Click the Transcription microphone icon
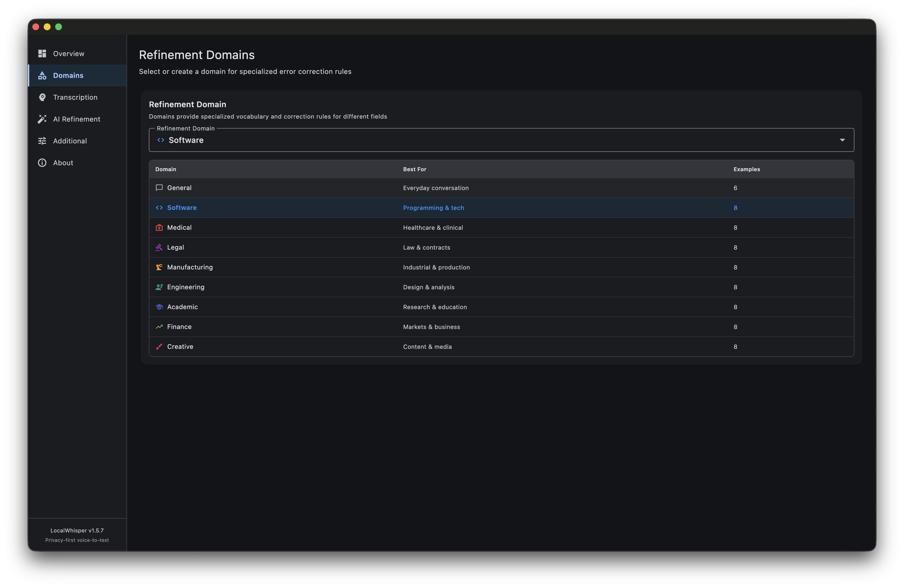The image size is (904, 588). pos(42,97)
